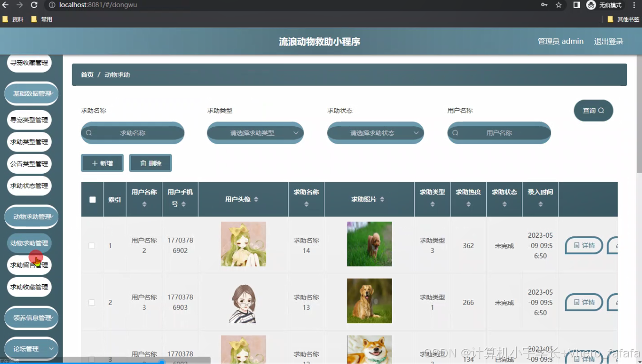Open the 请选择求助状态 dropdown
This screenshot has height=364, width=642.
point(376,133)
